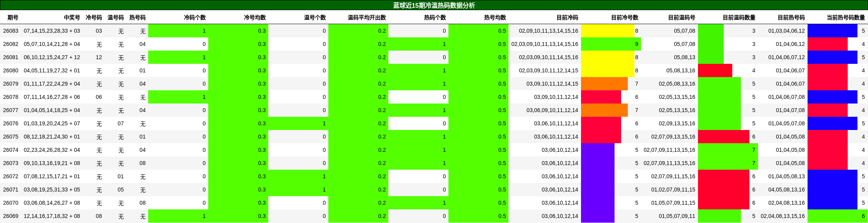
Task: Click winning numbers 07,14,15,23,28,33 + 03
Action: [52, 31]
